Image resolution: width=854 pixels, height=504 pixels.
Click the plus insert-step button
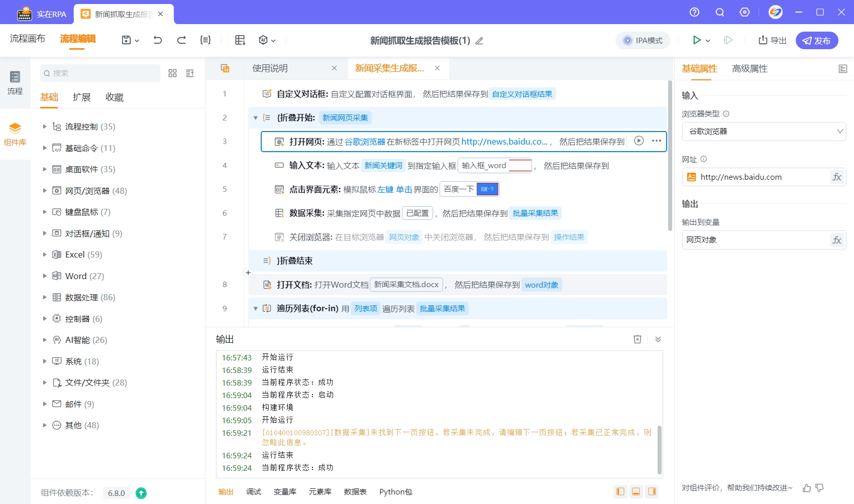(x=248, y=273)
